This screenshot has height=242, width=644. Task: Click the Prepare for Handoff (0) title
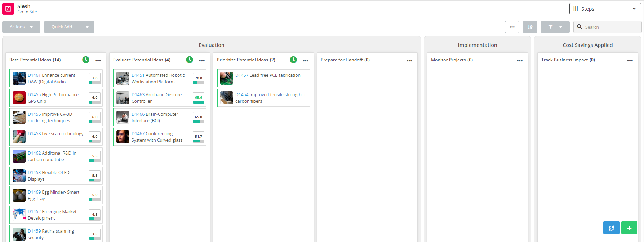point(345,60)
